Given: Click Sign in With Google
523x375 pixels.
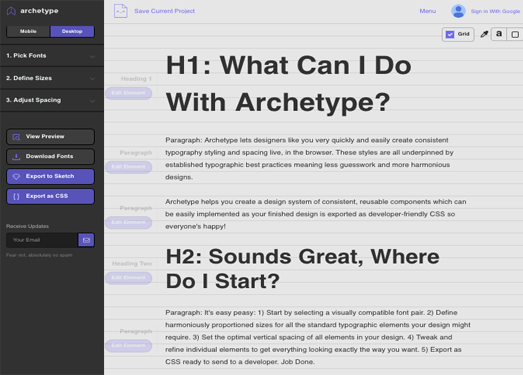Looking at the screenshot, I should pyautogui.click(x=495, y=11).
